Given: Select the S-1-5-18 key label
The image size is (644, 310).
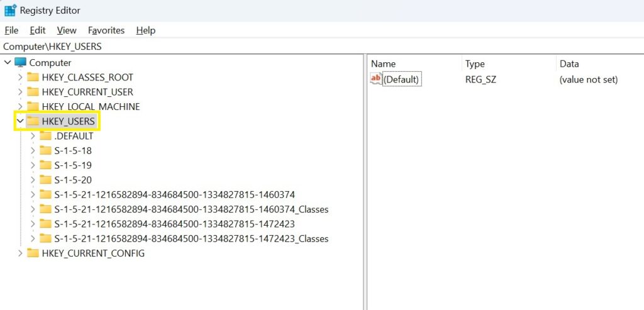Looking at the screenshot, I should (x=73, y=151).
